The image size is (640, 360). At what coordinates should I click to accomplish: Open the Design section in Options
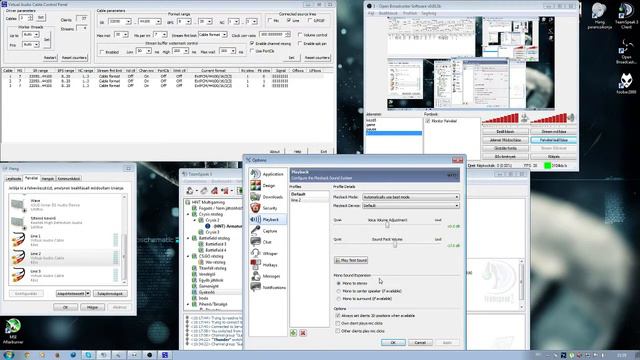pyautogui.click(x=267, y=185)
